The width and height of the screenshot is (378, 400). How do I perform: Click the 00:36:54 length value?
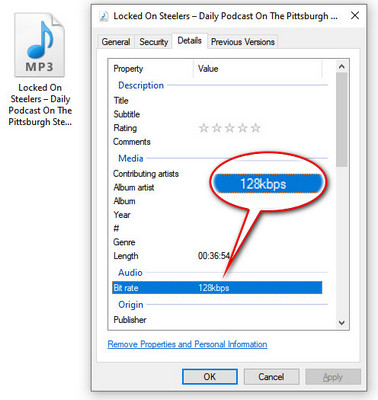click(x=214, y=256)
